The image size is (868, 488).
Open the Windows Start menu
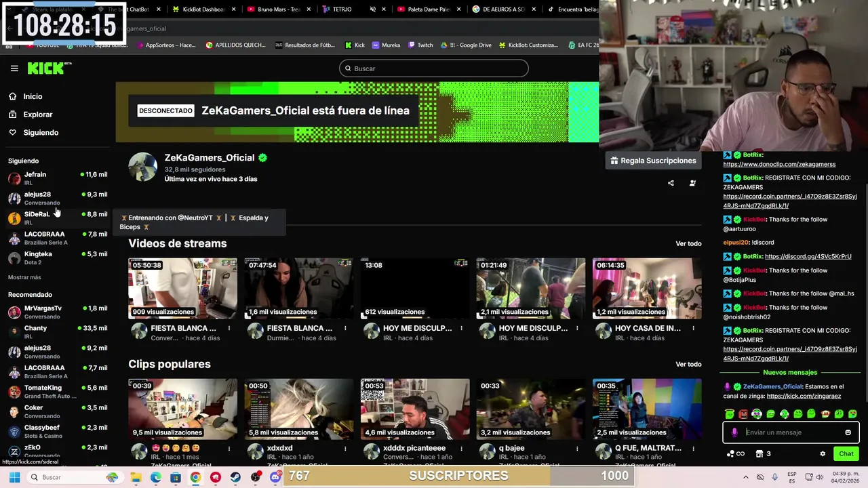(14, 477)
